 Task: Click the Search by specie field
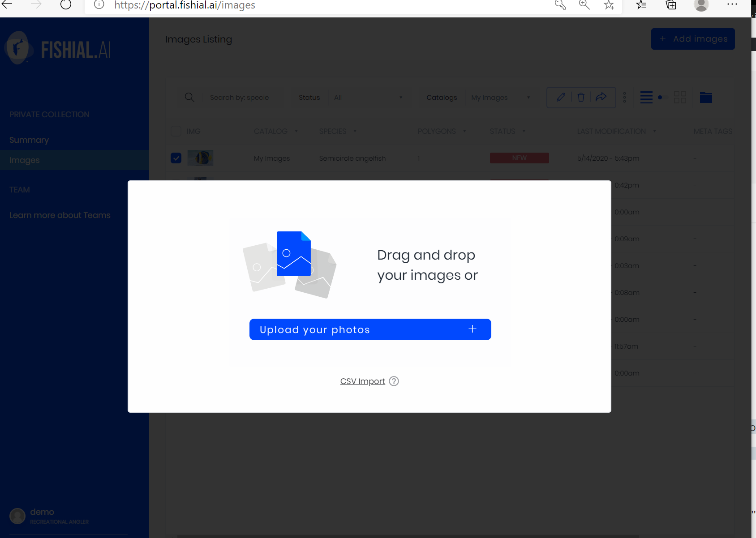(x=242, y=98)
